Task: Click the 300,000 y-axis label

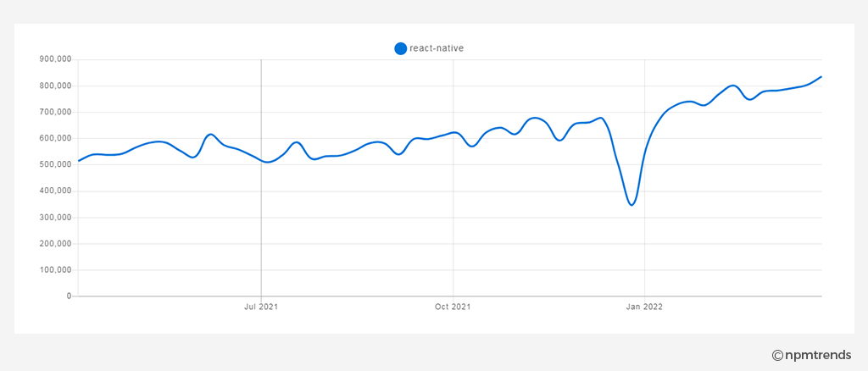Action: [x=55, y=218]
